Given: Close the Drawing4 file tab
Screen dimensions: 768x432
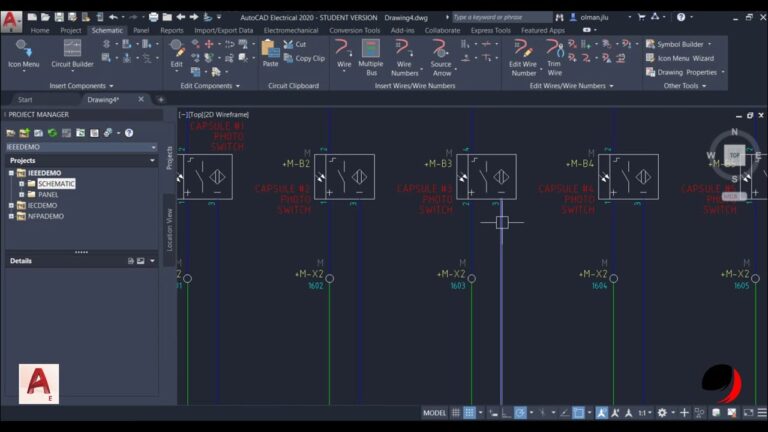Looking at the screenshot, I should pyautogui.click(x=141, y=99).
